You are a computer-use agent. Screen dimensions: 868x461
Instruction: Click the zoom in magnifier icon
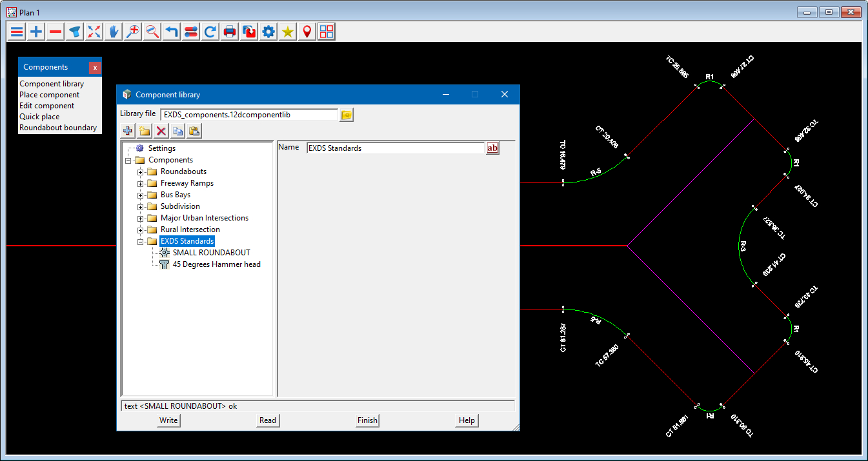pos(133,32)
